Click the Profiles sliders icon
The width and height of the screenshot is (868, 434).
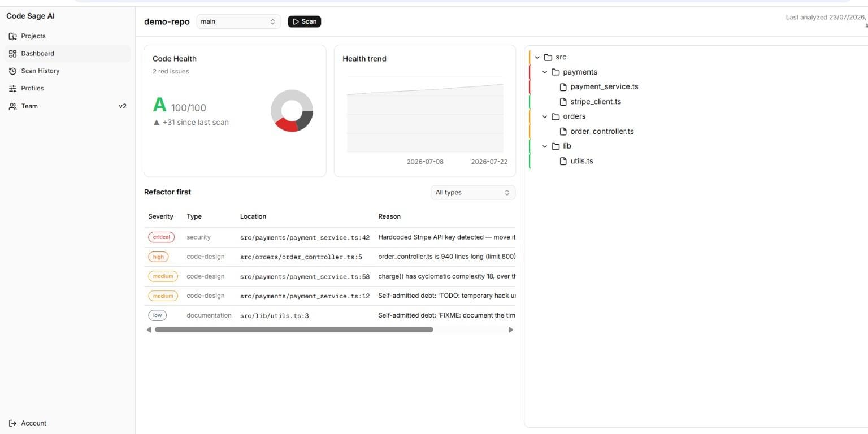pos(12,89)
